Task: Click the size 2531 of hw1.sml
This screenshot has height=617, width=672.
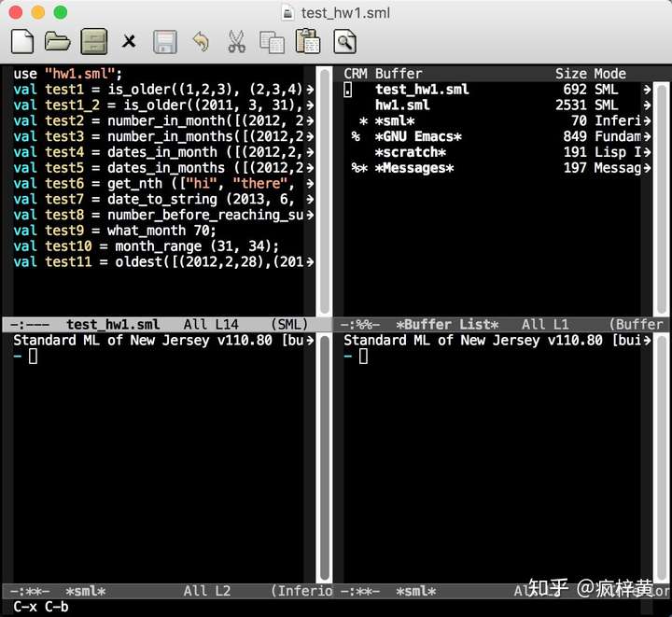Action: coord(571,105)
